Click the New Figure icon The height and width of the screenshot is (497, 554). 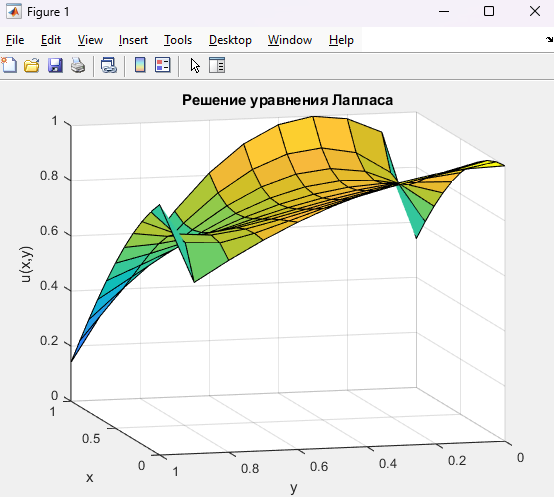pos(9,65)
